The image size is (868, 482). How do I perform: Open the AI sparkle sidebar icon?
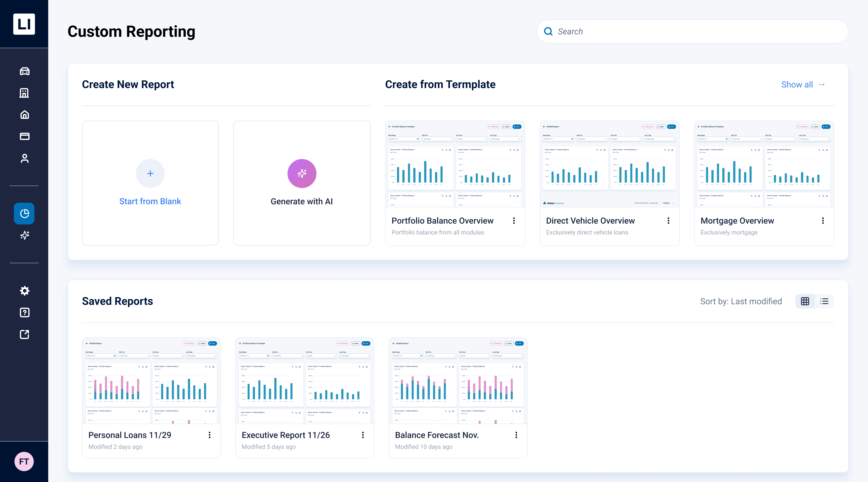[24, 235]
